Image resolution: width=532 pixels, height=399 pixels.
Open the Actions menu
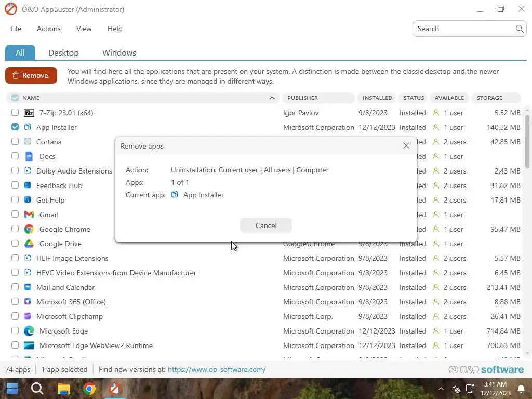point(48,29)
